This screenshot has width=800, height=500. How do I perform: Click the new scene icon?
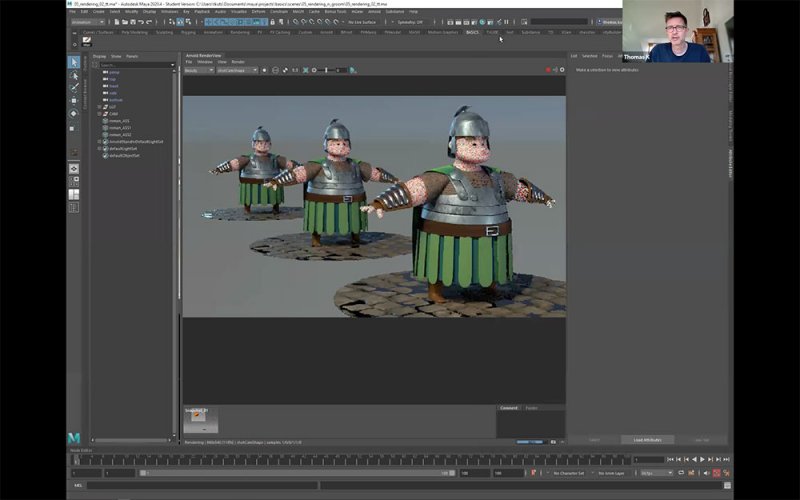click(x=117, y=22)
